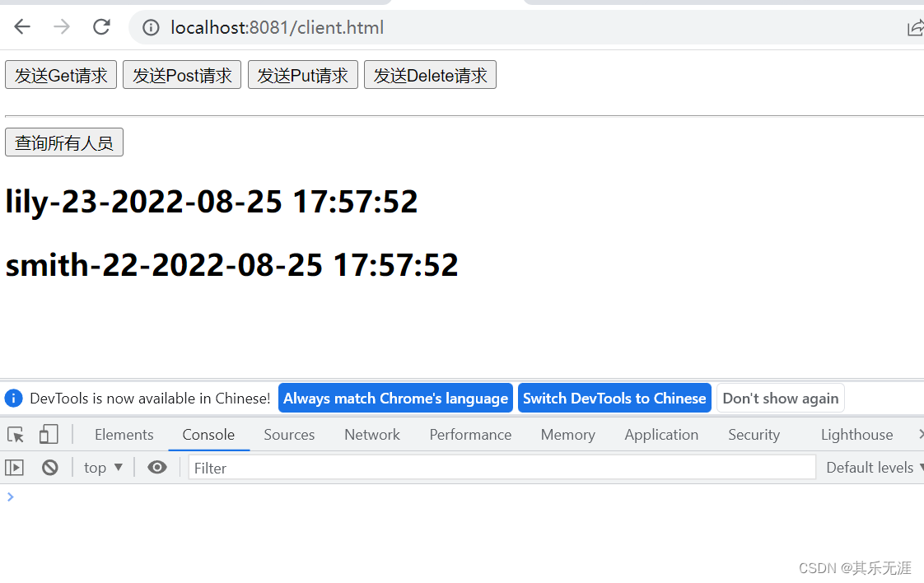This screenshot has width=924, height=583.
Task: Toggle the device toolbar icon
Action: tap(49, 435)
